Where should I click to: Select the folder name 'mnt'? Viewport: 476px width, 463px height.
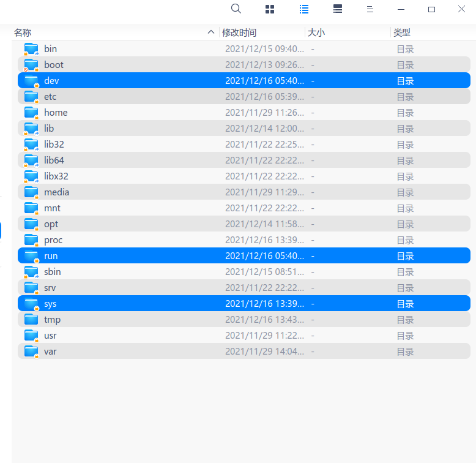tap(52, 208)
